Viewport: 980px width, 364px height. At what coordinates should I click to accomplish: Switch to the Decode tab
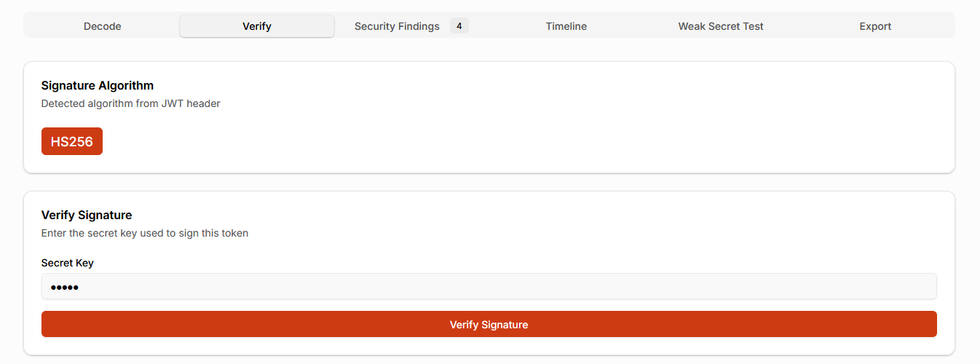pyautogui.click(x=102, y=26)
